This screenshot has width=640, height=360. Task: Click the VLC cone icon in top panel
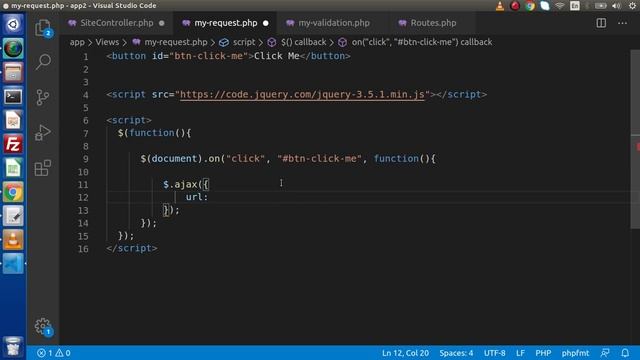[x=500, y=6]
